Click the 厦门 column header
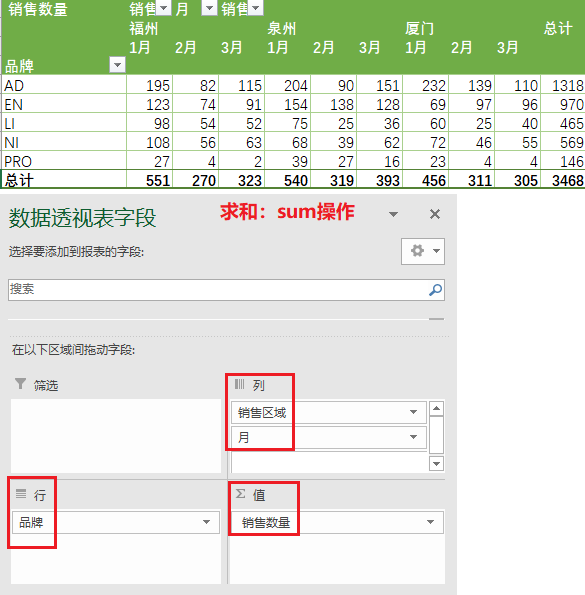The image size is (585, 595). (x=419, y=28)
